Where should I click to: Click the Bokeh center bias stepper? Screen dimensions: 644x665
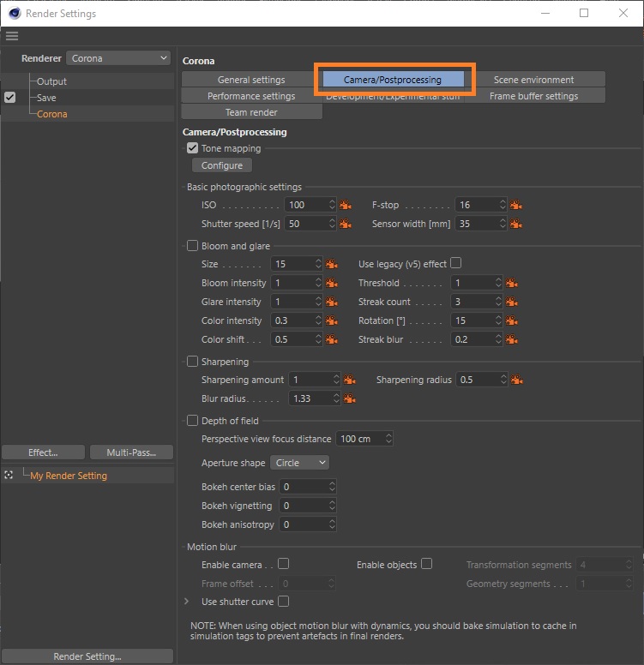[x=332, y=487]
